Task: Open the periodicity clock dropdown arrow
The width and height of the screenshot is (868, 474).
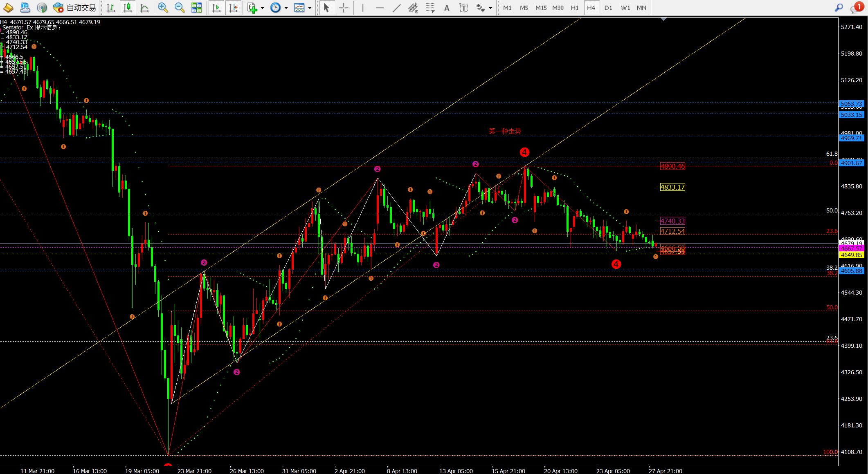Action: (286, 8)
